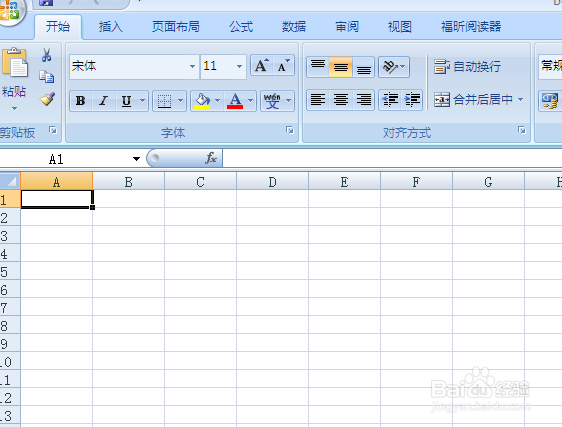
Task: Toggle align text right
Action: coord(364,99)
